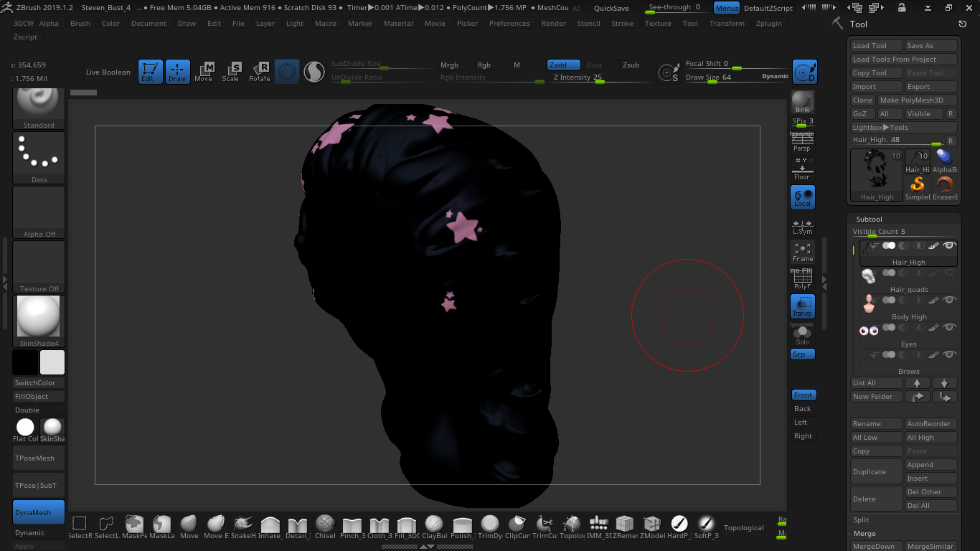The width and height of the screenshot is (980, 551).
Task: Toggle Perspective distortion
Action: [x=802, y=141]
